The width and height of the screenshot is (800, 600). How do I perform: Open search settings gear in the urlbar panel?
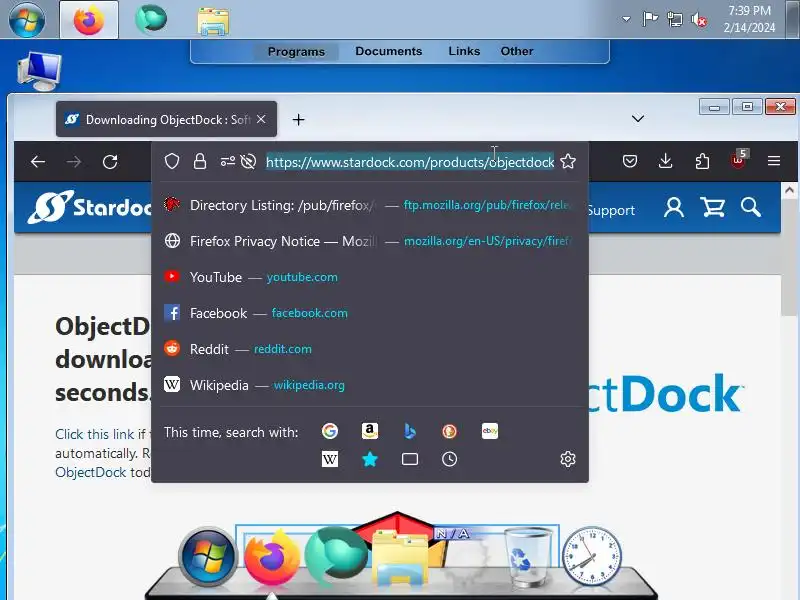[x=568, y=459]
